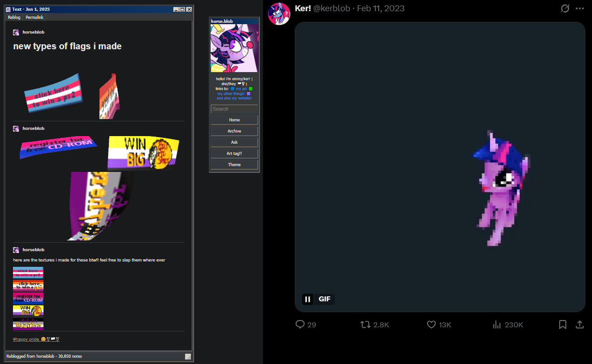Pause the pony GIF
Screen dimensions: 592x364
coord(307,299)
